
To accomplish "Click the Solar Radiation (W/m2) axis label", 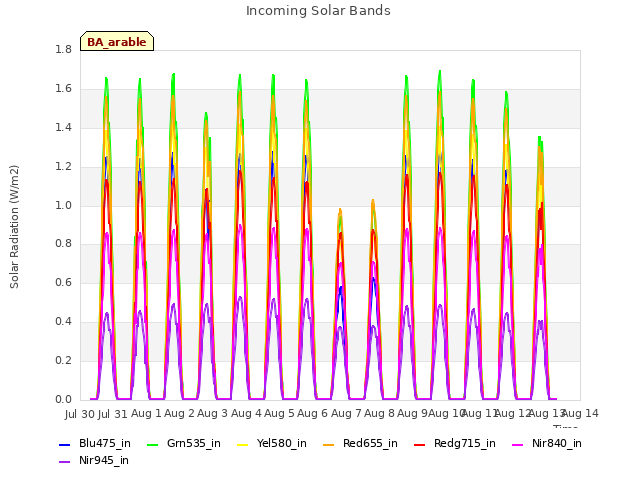I will click(14, 227).
